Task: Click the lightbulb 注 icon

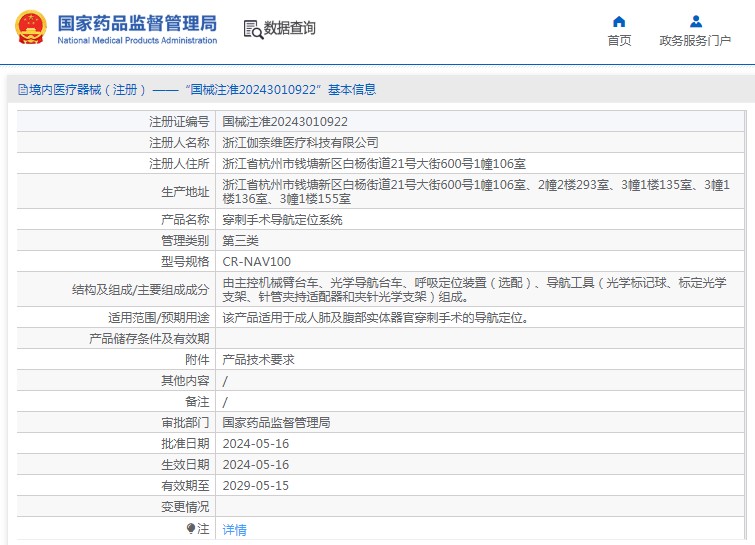Action: tap(191, 529)
